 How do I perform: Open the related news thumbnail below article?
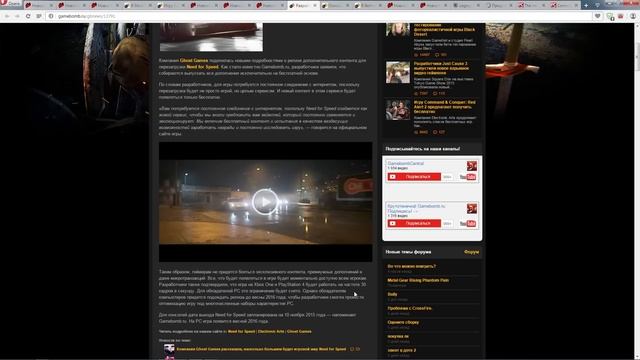(169, 349)
